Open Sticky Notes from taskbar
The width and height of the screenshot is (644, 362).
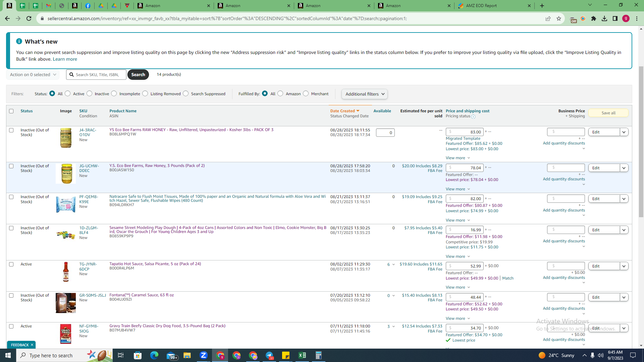coord(286,355)
